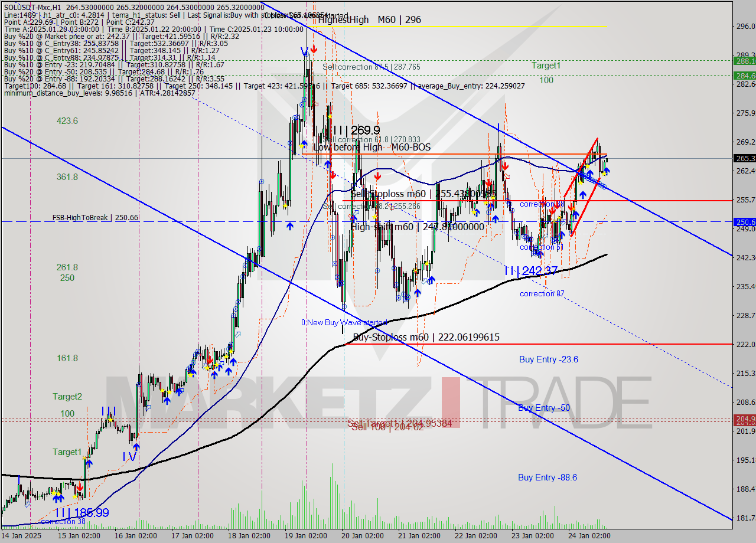Click the 'HighestHigh M60 | 296' label
This screenshot has width=756, height=543.
(369, 19)
